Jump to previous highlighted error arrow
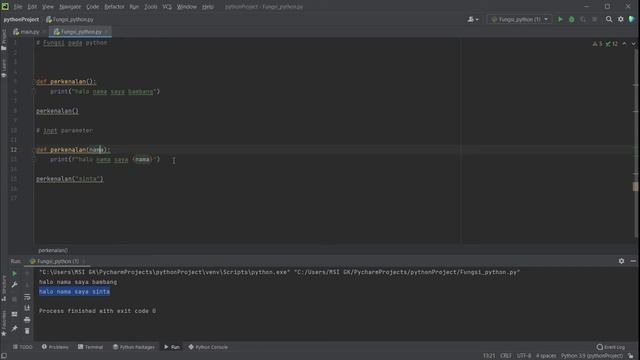Screen dimensions: 640x360 click(624, 43)
